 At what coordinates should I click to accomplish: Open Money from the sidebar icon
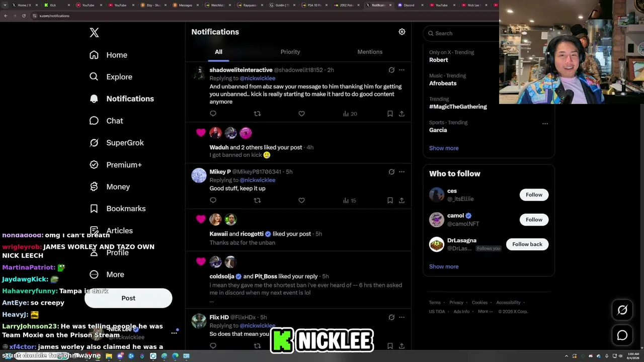pos(94,187)
